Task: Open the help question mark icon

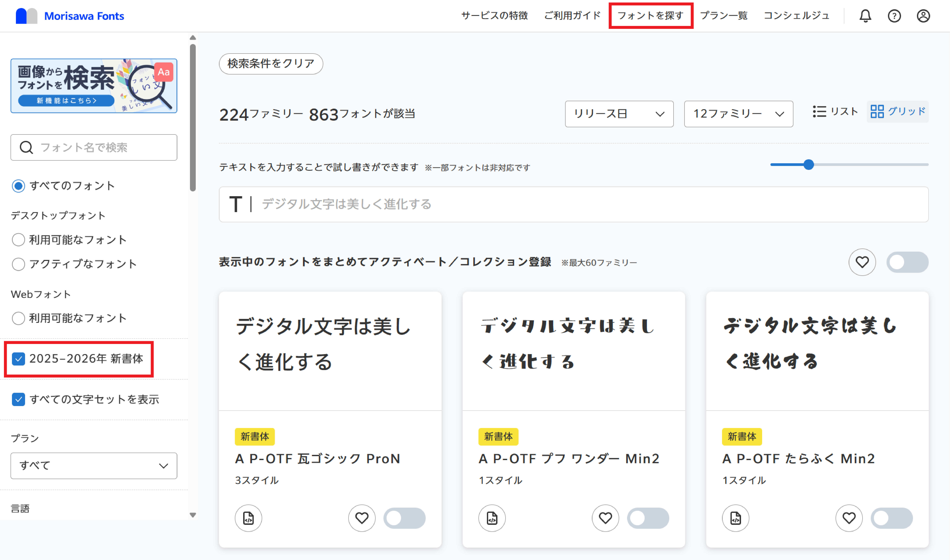Action: pyautogui.click(x=894, y=16)
